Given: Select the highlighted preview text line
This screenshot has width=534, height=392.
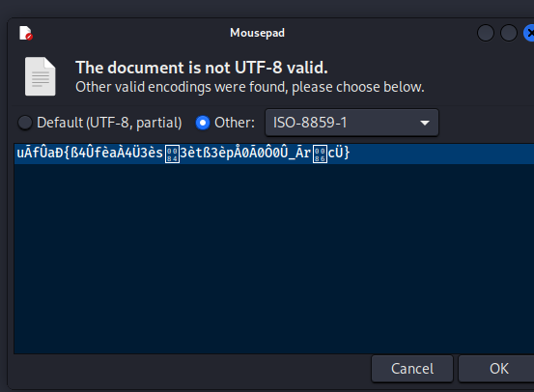Looking at the screenshot, I should pos(274,154).
